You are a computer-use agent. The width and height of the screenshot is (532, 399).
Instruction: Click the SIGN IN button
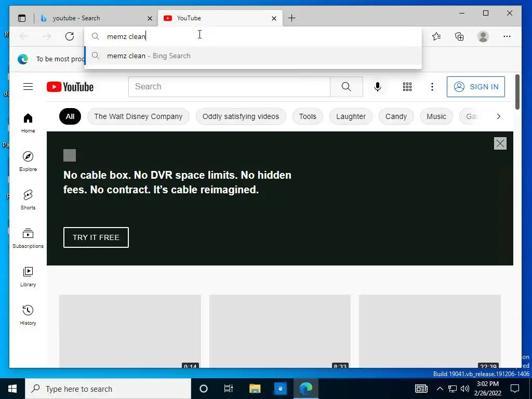click(476, 87)
